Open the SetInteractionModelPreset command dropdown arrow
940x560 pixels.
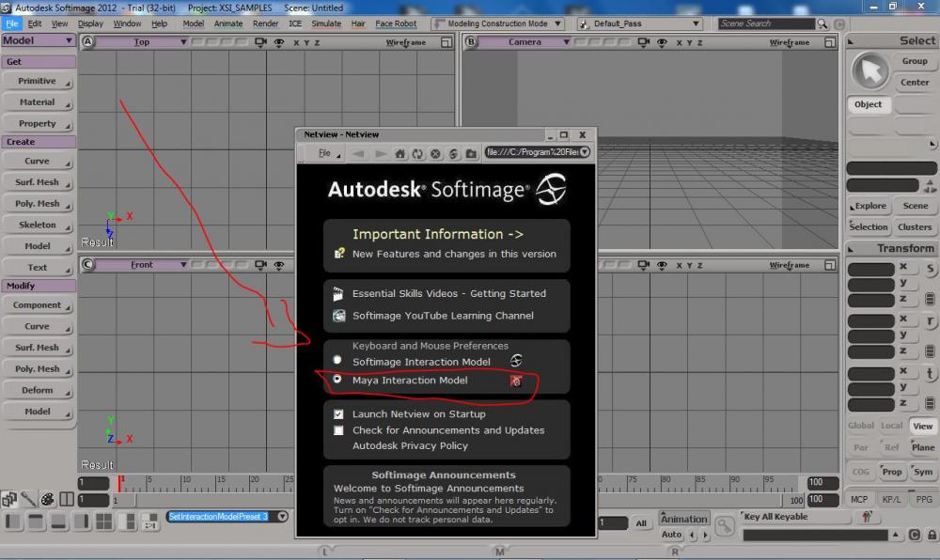pos(282,516)
